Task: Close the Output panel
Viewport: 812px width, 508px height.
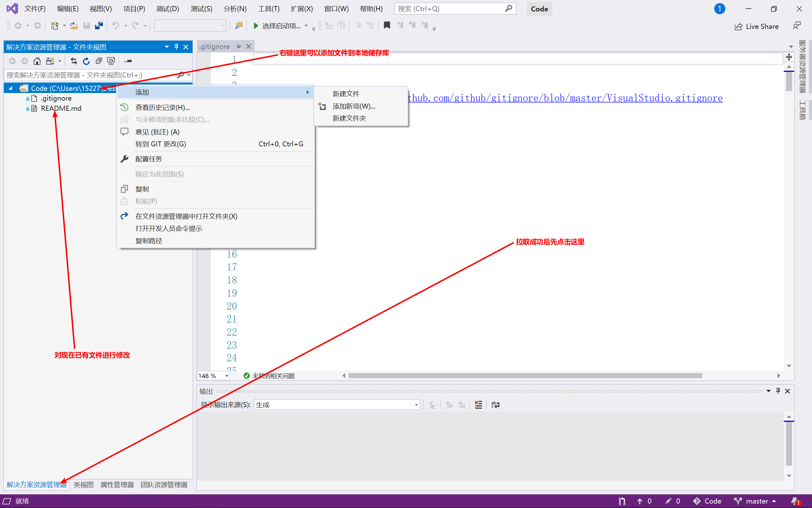Action: [x=788, y=391]
